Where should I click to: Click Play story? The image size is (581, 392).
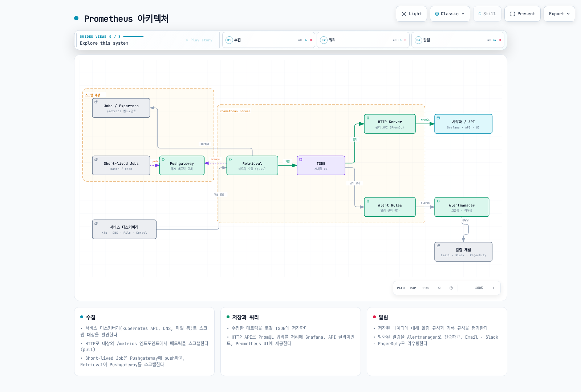[199, 40]
